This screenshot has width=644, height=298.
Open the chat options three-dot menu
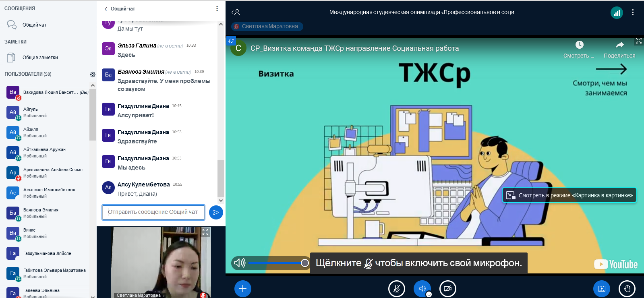pyautogui.click(x=217, y=9)
